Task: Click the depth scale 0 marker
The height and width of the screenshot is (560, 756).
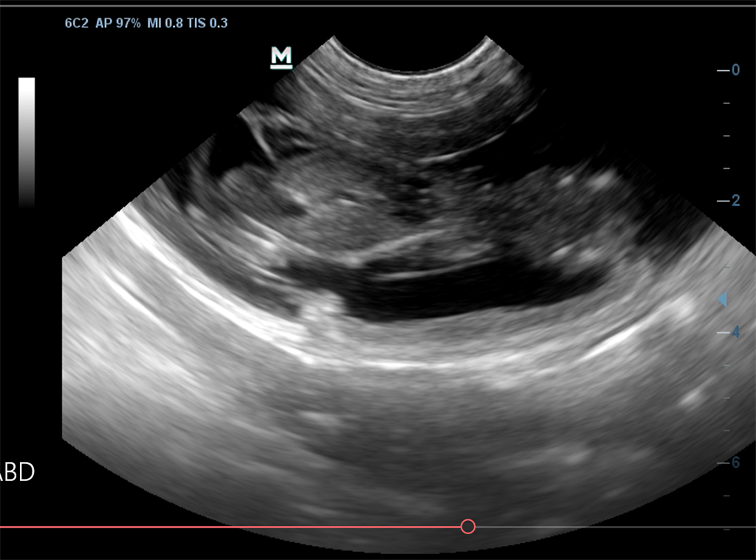Action: coord(729,70)
